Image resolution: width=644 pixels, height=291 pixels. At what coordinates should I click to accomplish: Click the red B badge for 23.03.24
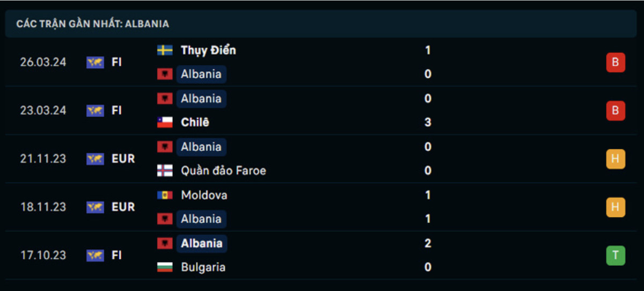(616, 111)
